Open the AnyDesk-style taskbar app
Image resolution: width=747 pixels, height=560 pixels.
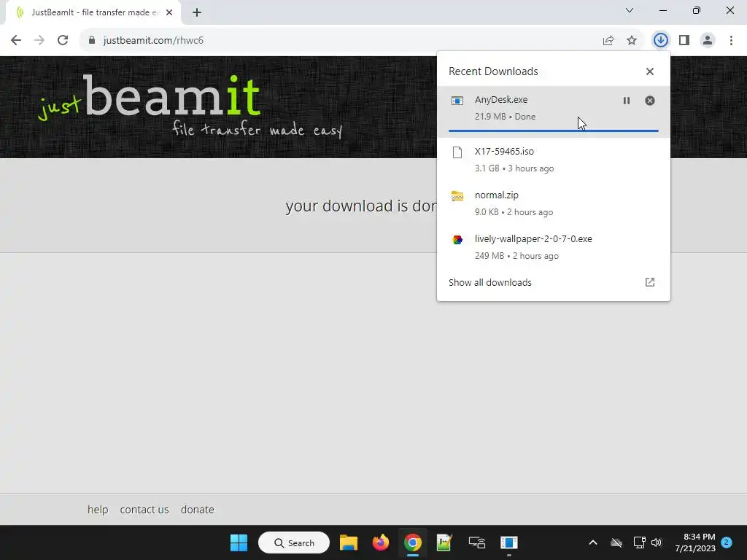point(508,542)
